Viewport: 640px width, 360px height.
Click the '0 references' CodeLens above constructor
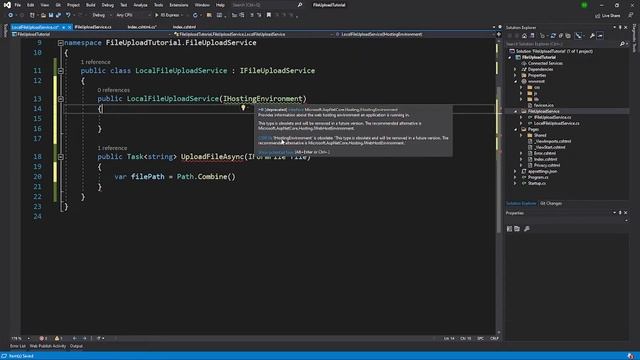coord(113,90)
